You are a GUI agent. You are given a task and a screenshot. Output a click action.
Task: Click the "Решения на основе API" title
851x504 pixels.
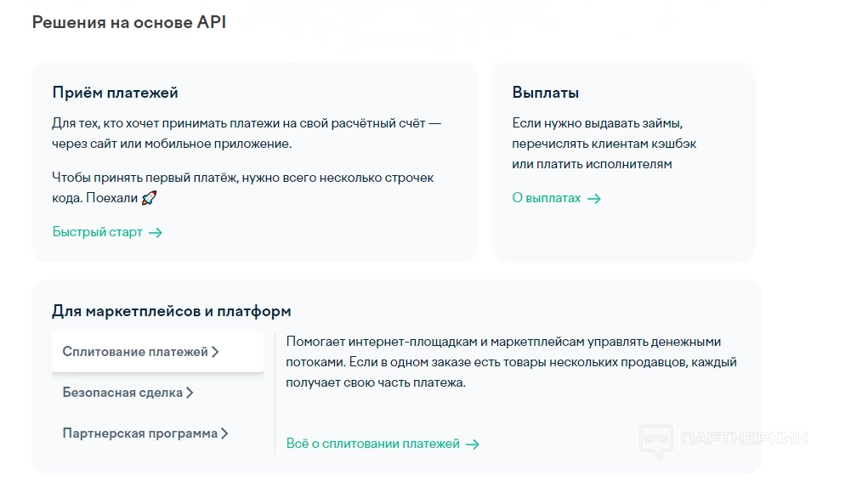(x=129, y=22)
